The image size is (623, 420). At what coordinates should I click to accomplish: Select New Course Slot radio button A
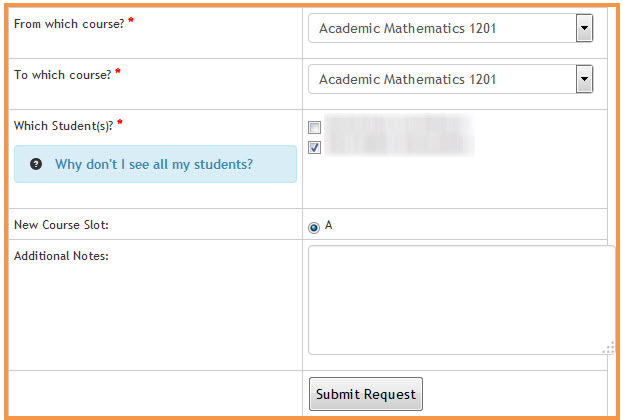(x=314, y=228)
